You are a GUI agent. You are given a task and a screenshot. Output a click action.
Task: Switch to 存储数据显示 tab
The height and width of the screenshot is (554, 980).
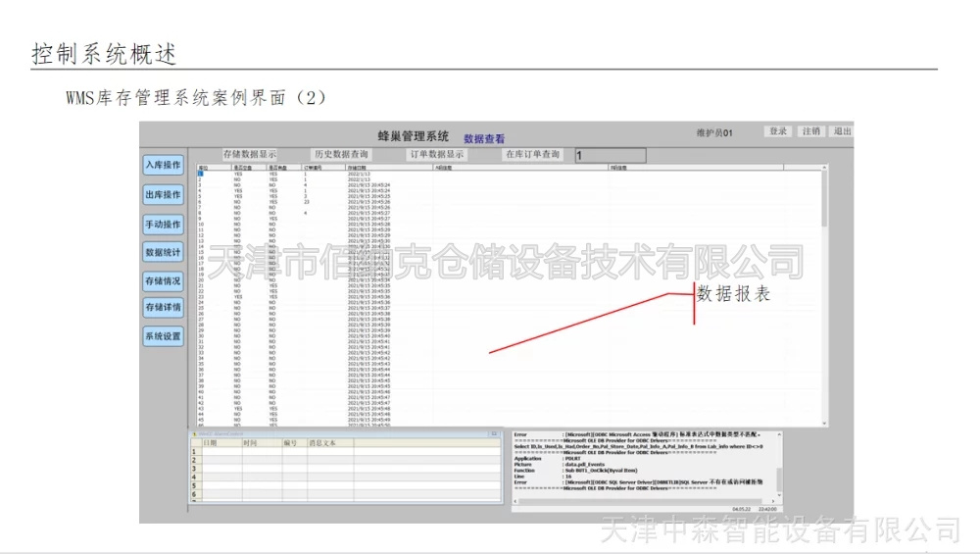249,155
